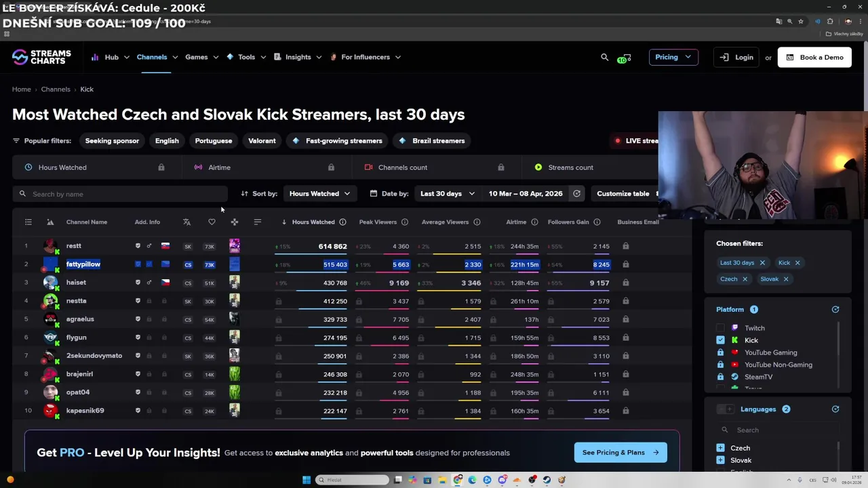Click the Windows taskbar search box
This screenshot has width=868, height=488.
pyautogui.click(x=352, y=480)
